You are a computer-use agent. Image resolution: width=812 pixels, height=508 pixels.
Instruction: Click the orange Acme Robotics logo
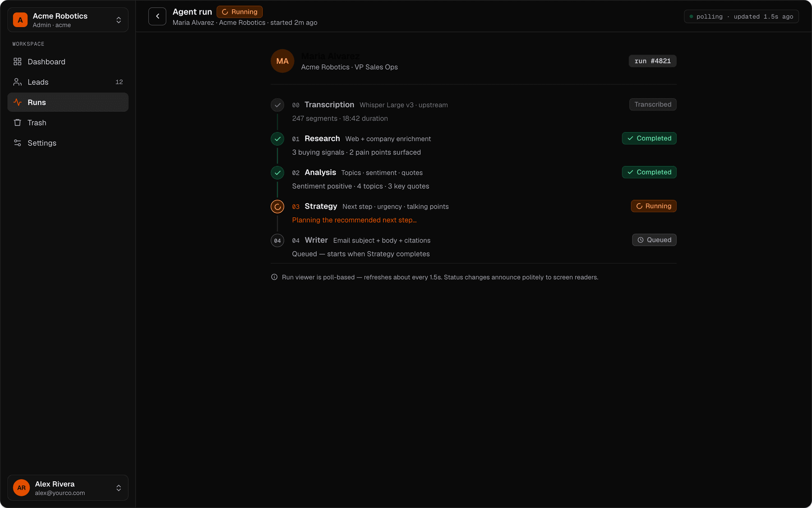click(x=20, y=20)
